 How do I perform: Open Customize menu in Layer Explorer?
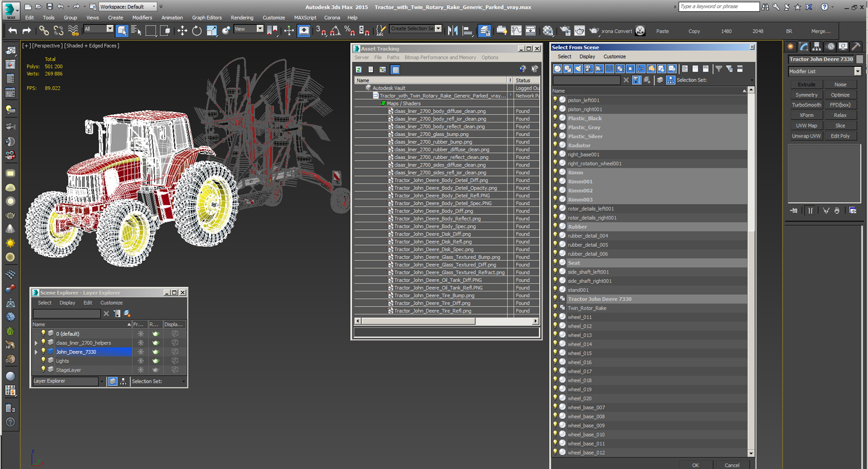pyautogui.click(x=111, y=303)
